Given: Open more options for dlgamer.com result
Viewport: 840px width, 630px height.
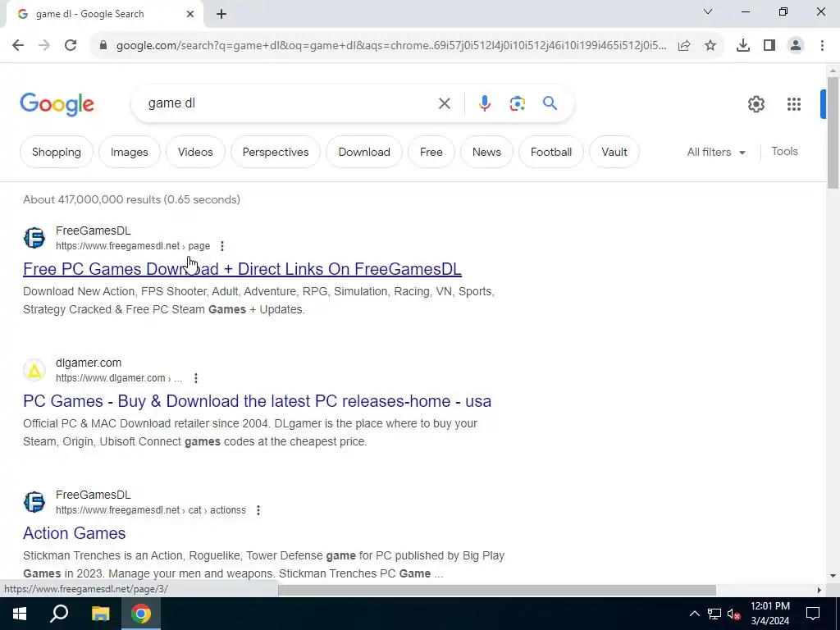Looking at the screenshot, I should point(196,378).
